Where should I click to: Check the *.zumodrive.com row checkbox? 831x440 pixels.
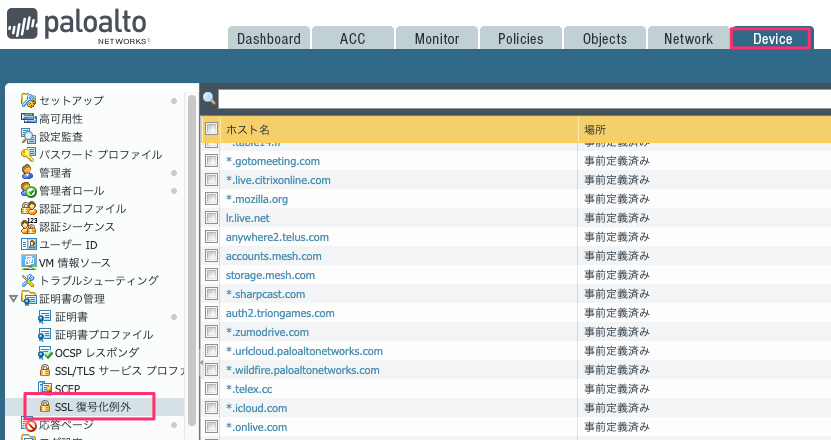(x=211, y=332)
